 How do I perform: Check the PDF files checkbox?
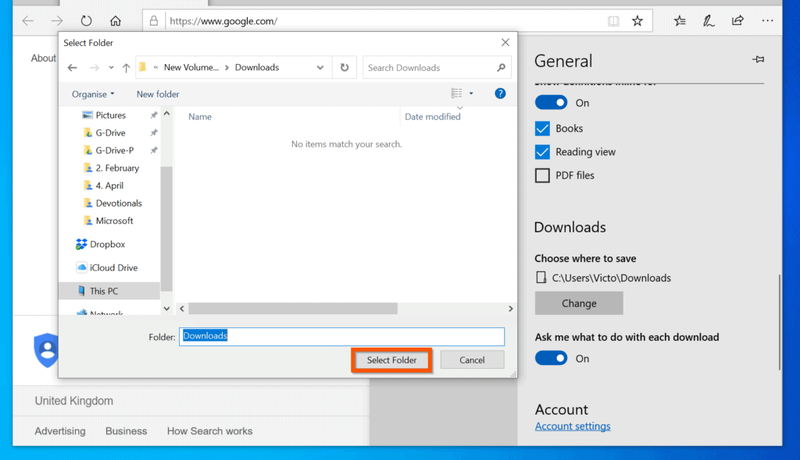[x=542, y=175]
